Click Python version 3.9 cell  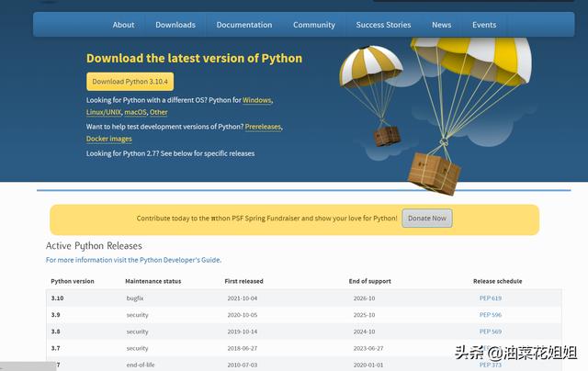coord(55,315)
